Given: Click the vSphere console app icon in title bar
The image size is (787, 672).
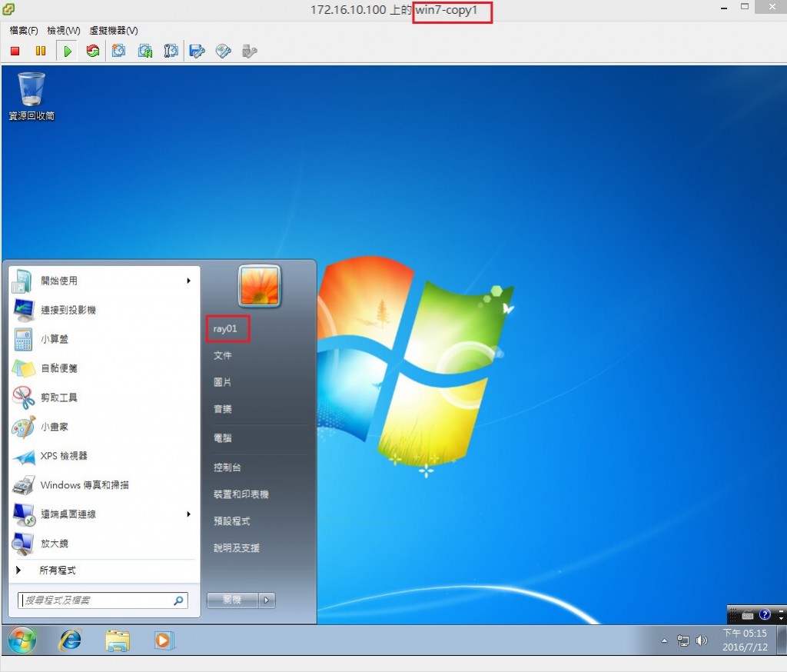Looking at the screenshot, I should 8,8.
